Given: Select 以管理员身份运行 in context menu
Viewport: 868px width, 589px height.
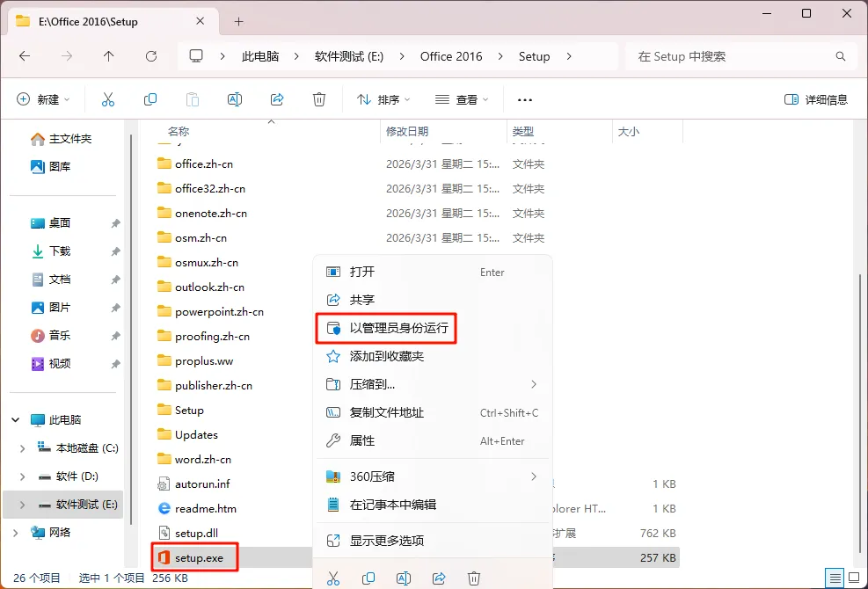Looking at the screenshot, I should coord(433,328).
